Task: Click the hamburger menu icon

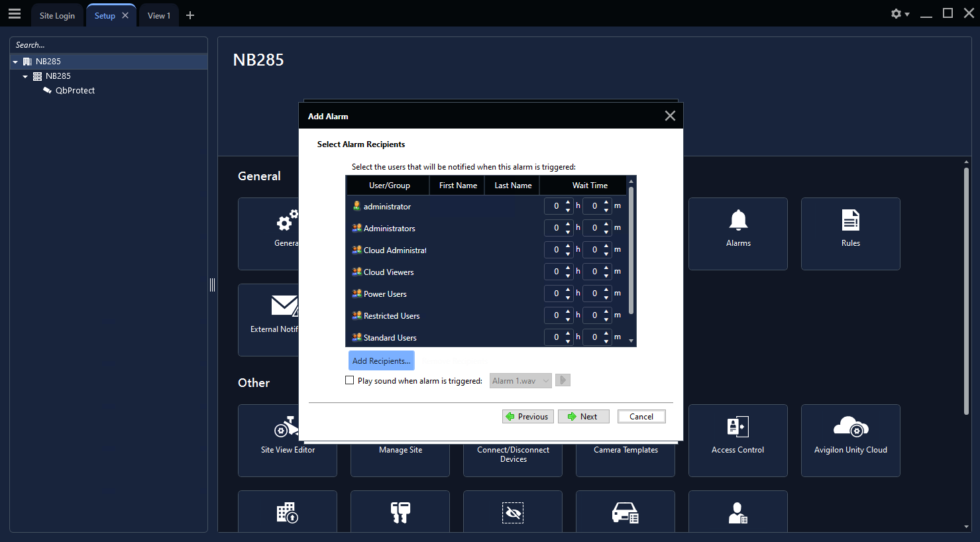Action: point(15,14)
